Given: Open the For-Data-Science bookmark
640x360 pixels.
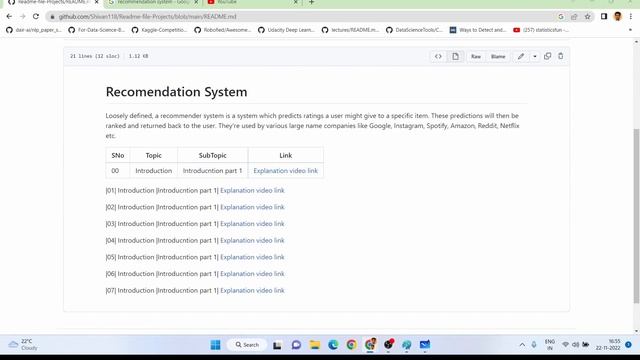Looking at the screenshot, I should (97, 30).
